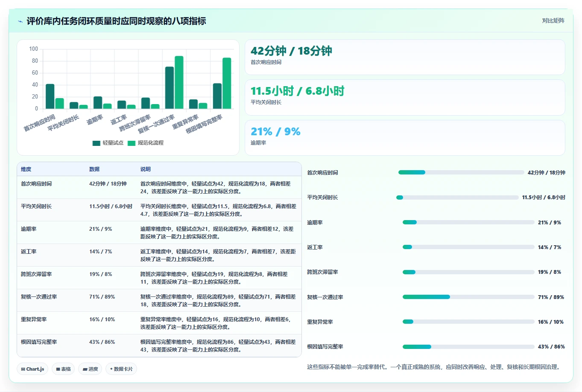This screenshot has width=582, height=392.
Task: Click the 进度 chip
Action: pyautogui.click(x=90, y=369)
